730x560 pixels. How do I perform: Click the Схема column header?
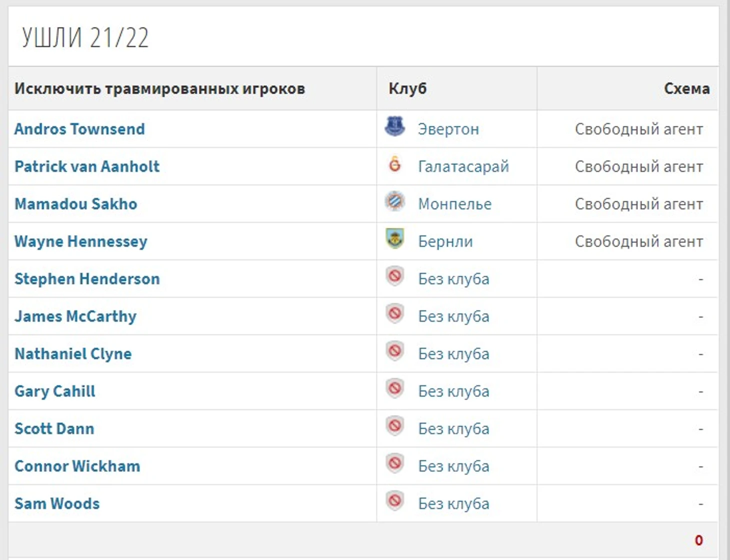coord(686,88)
